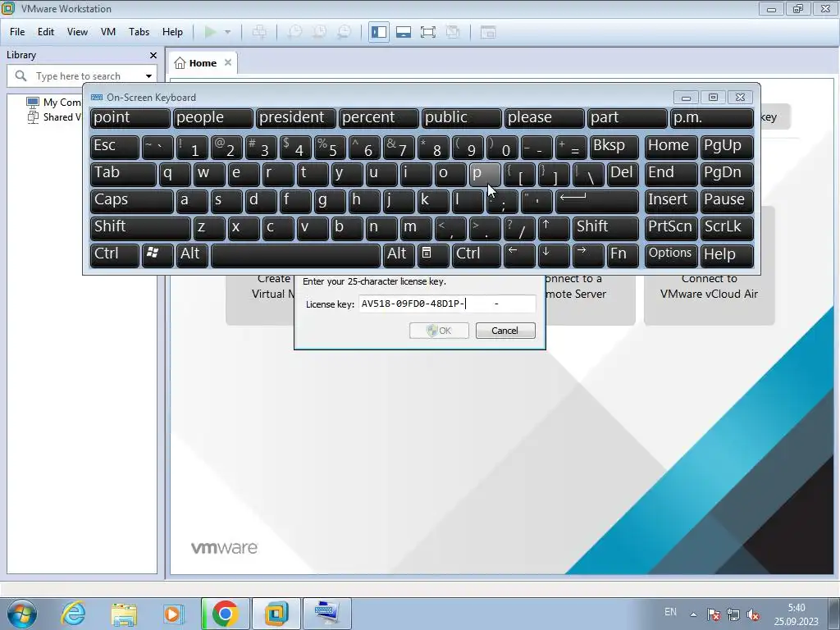
Task: Switch to On-Screen Keyboard taskbar icon
Action: (326, 614)
